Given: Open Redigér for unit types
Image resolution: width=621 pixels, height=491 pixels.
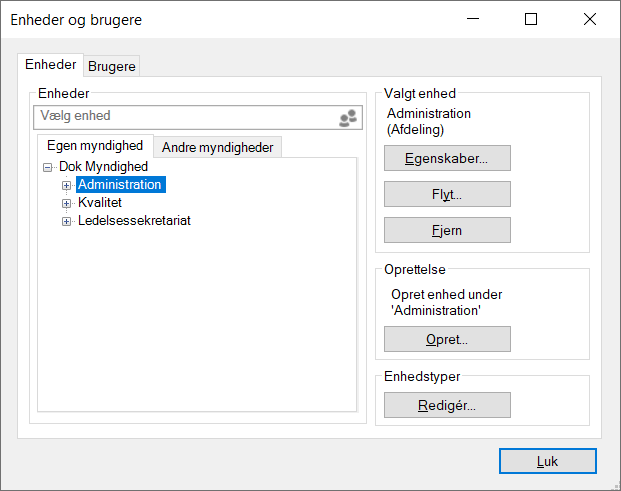Looking at the screenshot, I should (447, 405).
